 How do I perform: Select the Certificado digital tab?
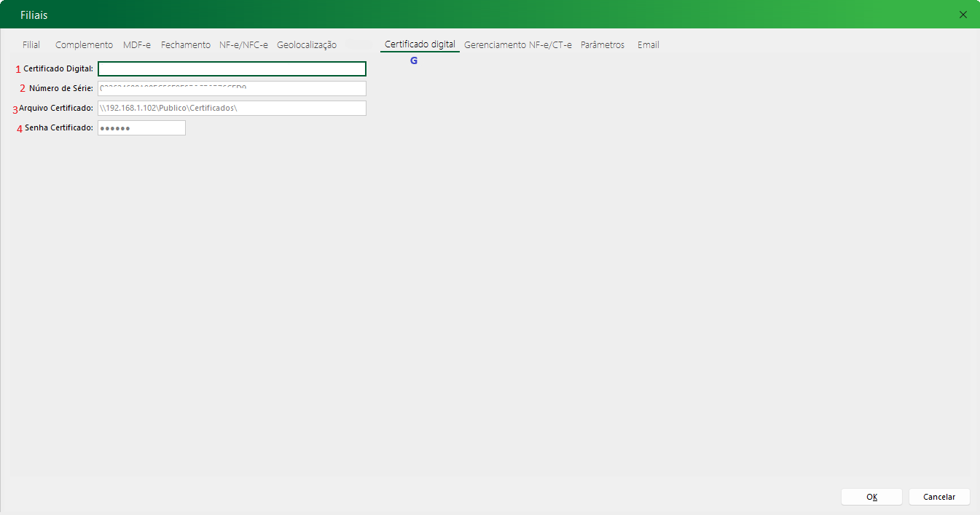(420, 44)
